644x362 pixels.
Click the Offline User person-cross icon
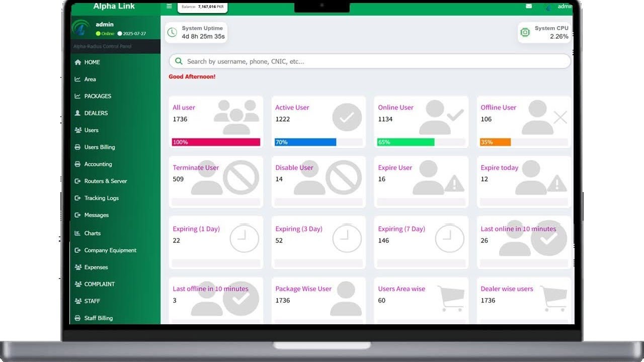pos(544,117)
